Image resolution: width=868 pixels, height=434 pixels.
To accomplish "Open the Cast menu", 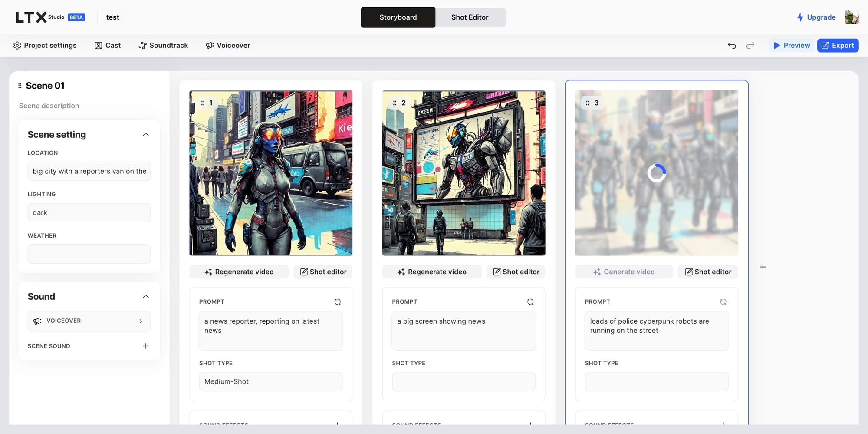I will [108, 46].
